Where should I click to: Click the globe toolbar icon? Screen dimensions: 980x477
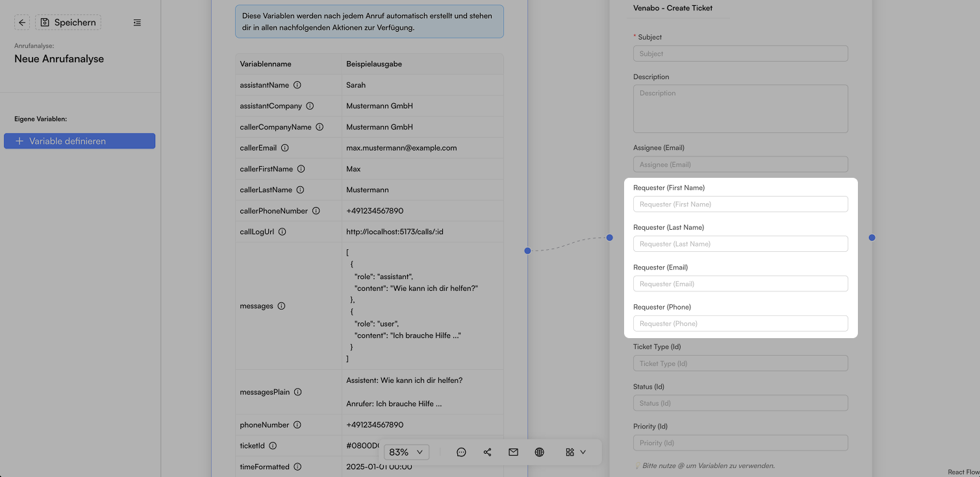click(x=539, y=452)
